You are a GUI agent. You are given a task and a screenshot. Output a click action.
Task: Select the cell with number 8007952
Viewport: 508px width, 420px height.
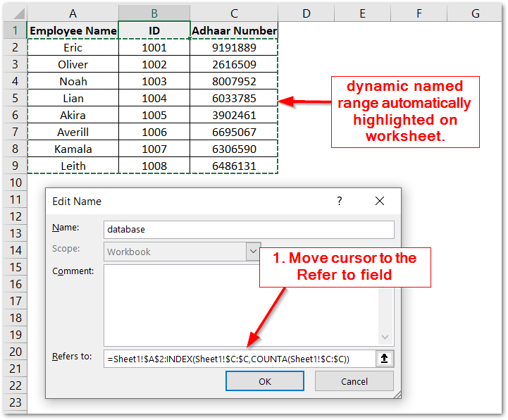pos(234,81)
